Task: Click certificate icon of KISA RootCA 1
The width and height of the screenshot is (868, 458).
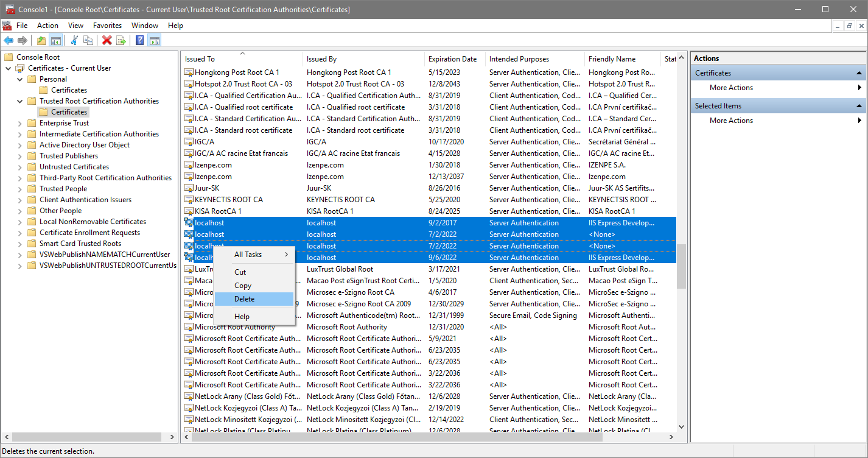Action: 189,211
